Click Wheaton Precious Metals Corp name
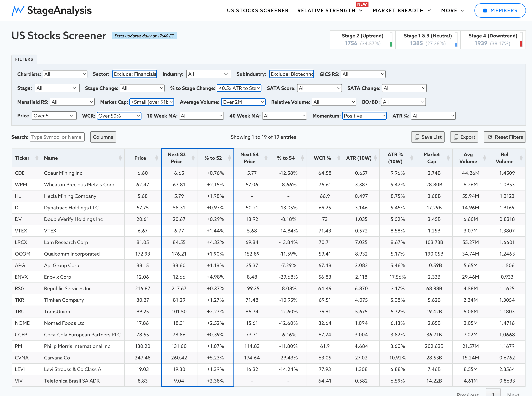 point(79,184)
